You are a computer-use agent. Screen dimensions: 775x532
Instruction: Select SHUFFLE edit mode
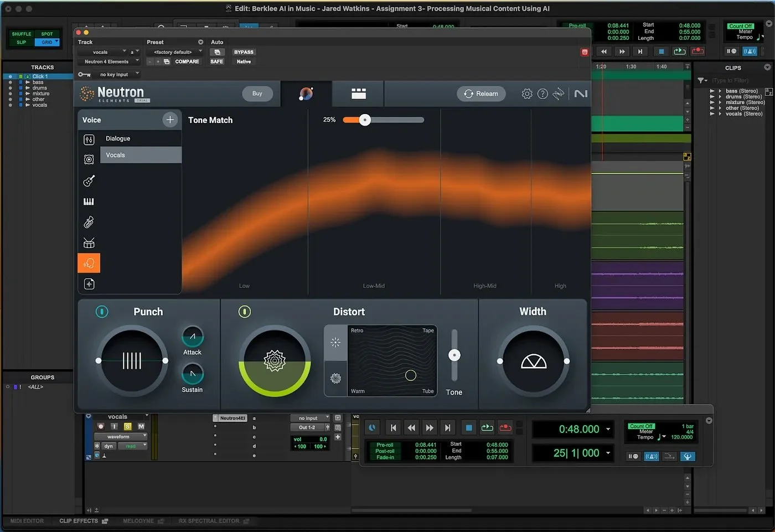click(x=22, y=34)
